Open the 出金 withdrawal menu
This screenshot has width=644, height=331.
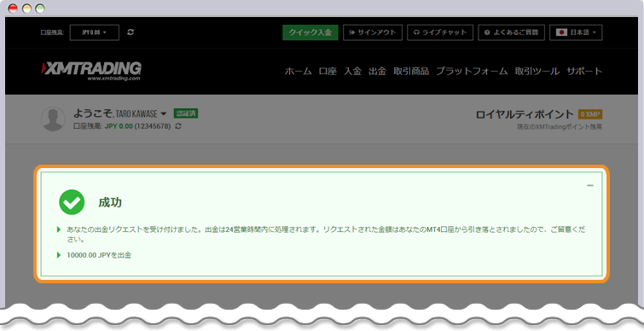click(377, 71)
